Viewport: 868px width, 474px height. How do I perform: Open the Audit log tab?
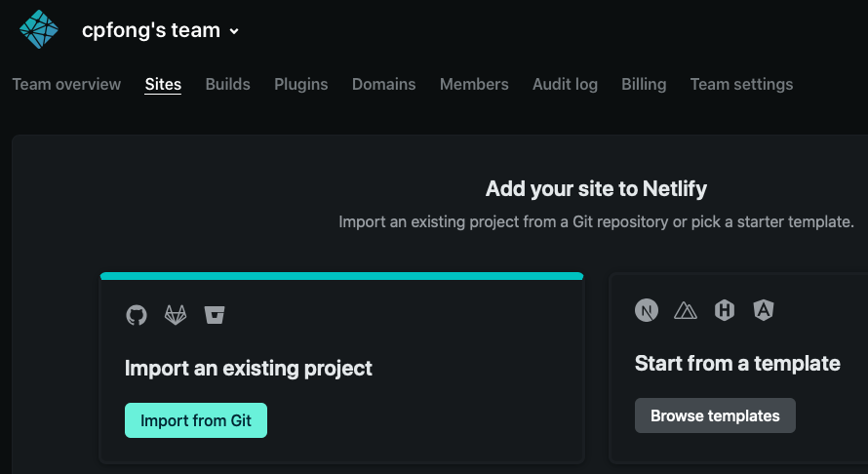click(565, 84)
